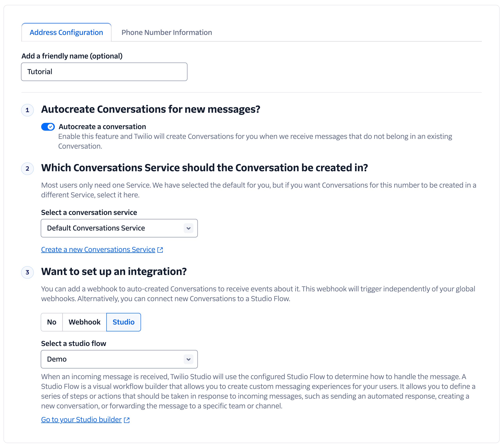Click the checkmark icon inside the Autocreate switch
504x447 pixels.
(51, 127)
